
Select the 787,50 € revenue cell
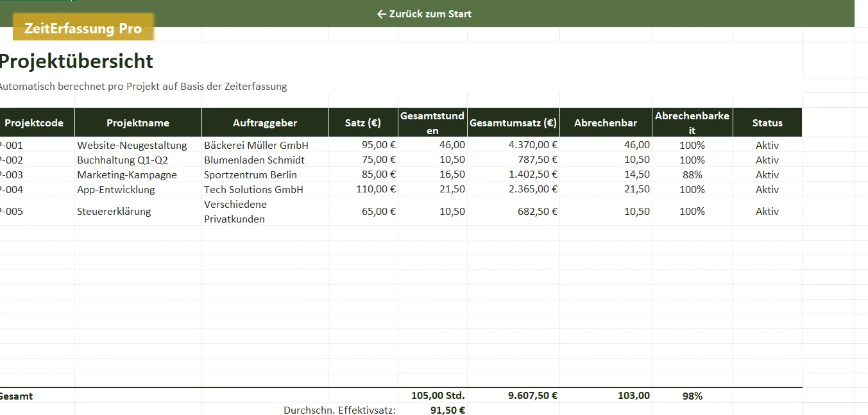[513, 160]
